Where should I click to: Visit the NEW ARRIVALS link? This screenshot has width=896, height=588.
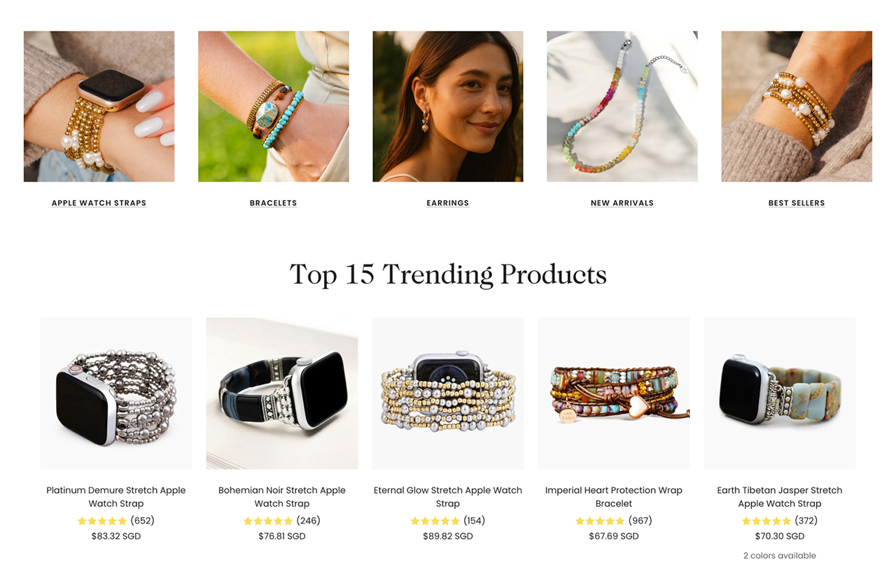coord(622,203)
